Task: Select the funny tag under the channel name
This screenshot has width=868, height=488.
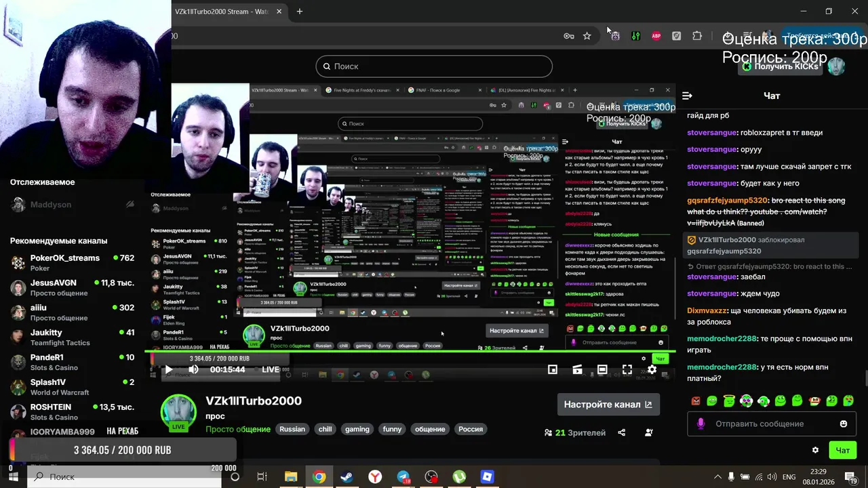Action: 392,429
